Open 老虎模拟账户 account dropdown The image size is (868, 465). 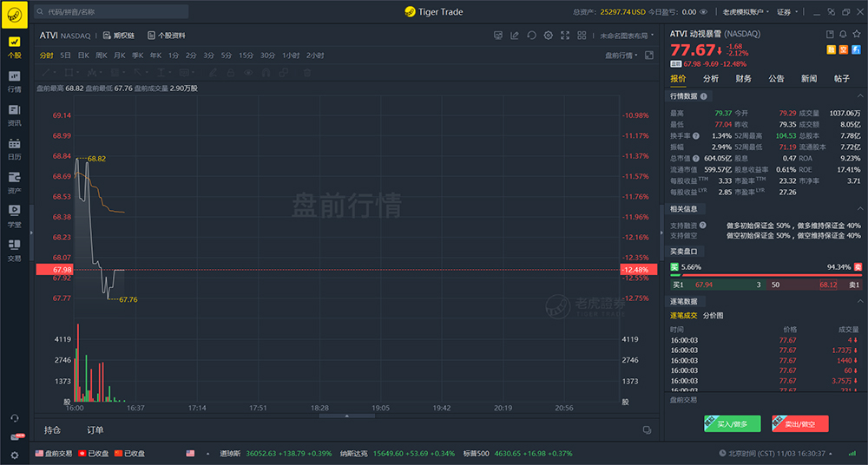coord(746,11)
